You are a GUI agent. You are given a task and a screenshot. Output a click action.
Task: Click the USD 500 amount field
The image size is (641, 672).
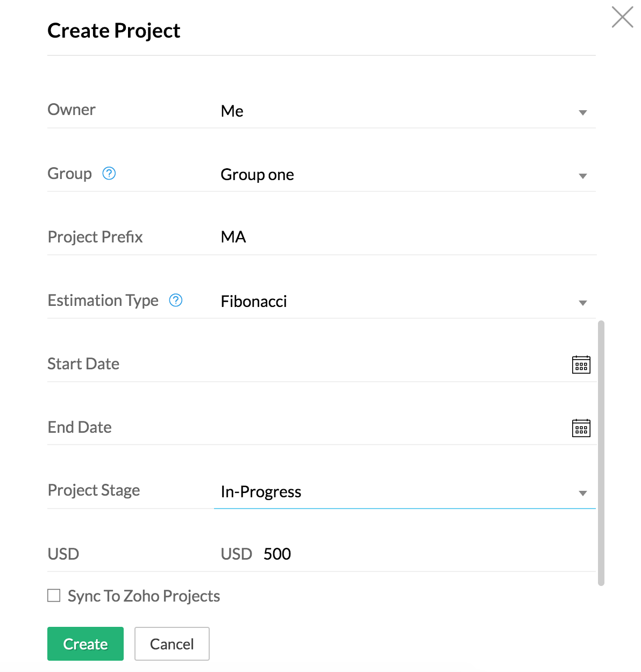pos(277,554)
